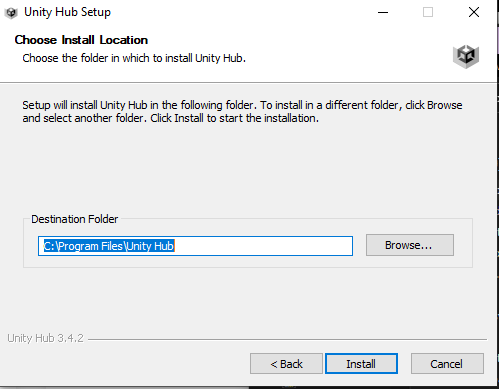Viewport: 499px width, 389px height.
Task: Click the 'Setup will install Unity Hub' instruction text
Action: pos(242,105)
